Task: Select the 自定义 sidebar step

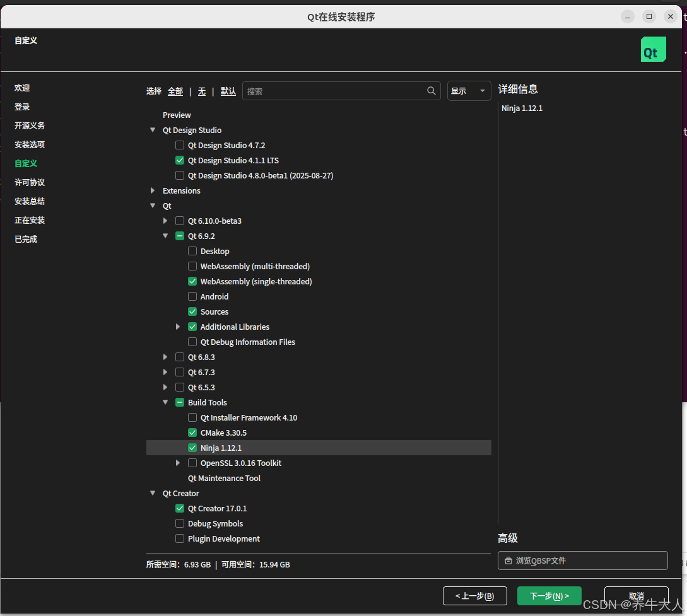Action: [x=25, y=163]
